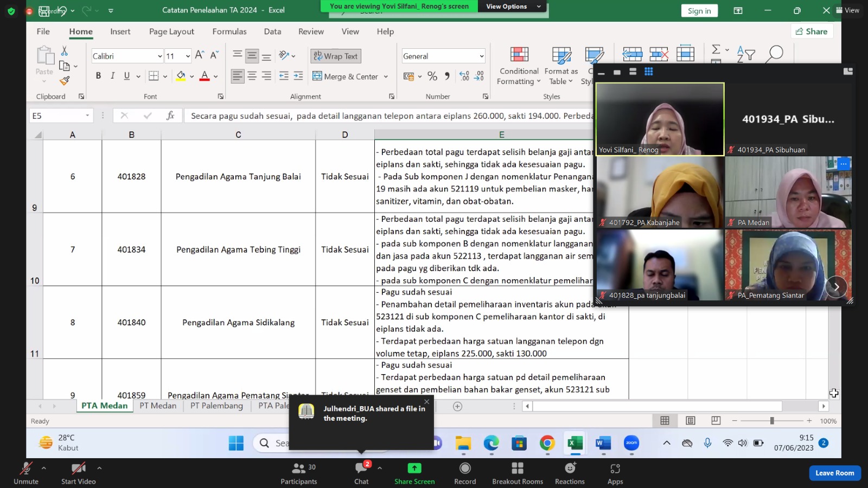Select the Center align icon
Image resolution: width=868 pixels, height=488 pixels.
pyautogui.click(x=252, y=76)
